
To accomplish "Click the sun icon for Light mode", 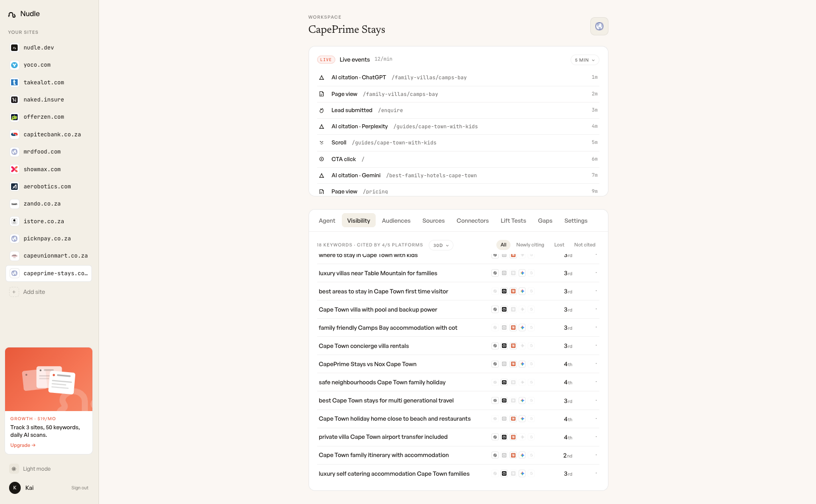I will pyautogui.click(x=14, y=469).
